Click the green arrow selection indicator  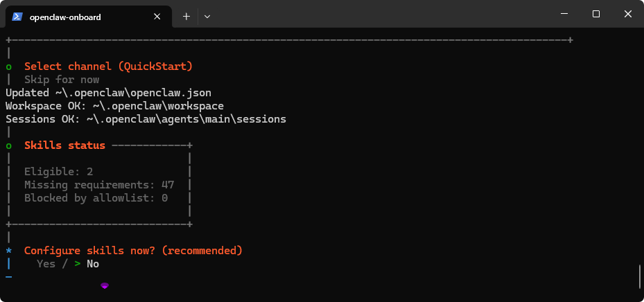pyautogui.click(x=78, y=264)
